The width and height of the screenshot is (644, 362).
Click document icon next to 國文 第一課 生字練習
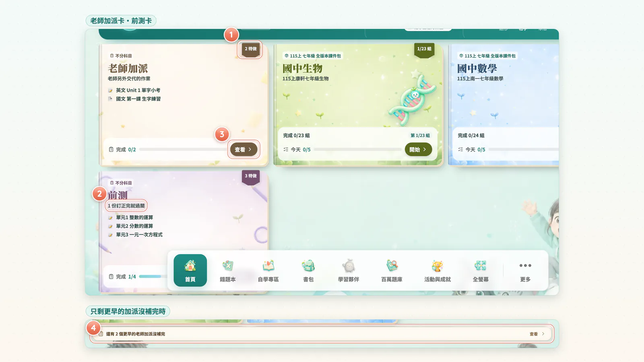tap(110, 99)
